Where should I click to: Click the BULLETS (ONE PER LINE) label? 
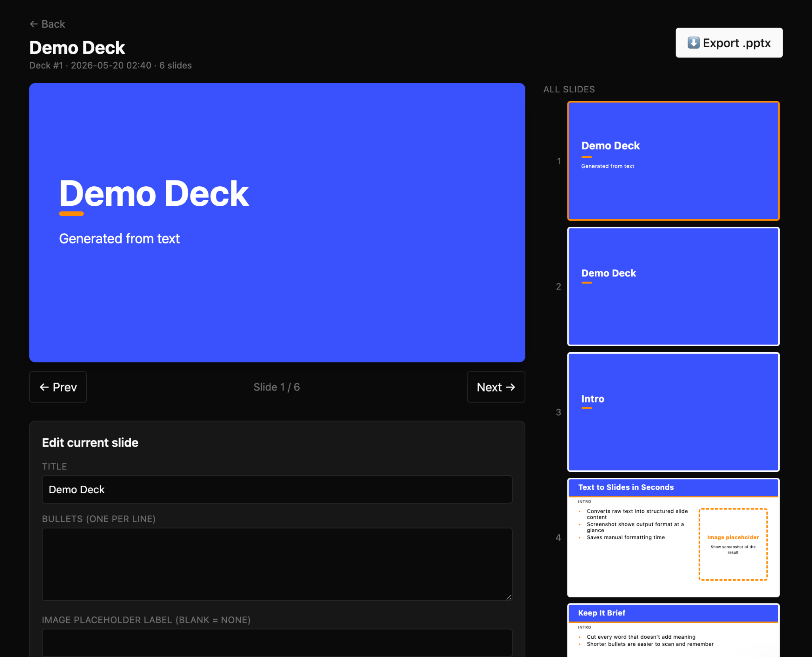pyautogui.click(x=99, y=519)
